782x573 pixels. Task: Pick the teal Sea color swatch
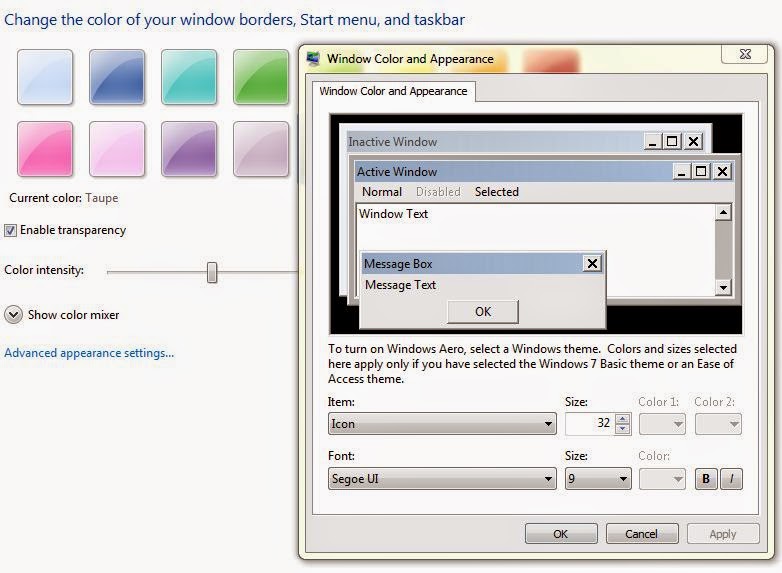point(189,77)
